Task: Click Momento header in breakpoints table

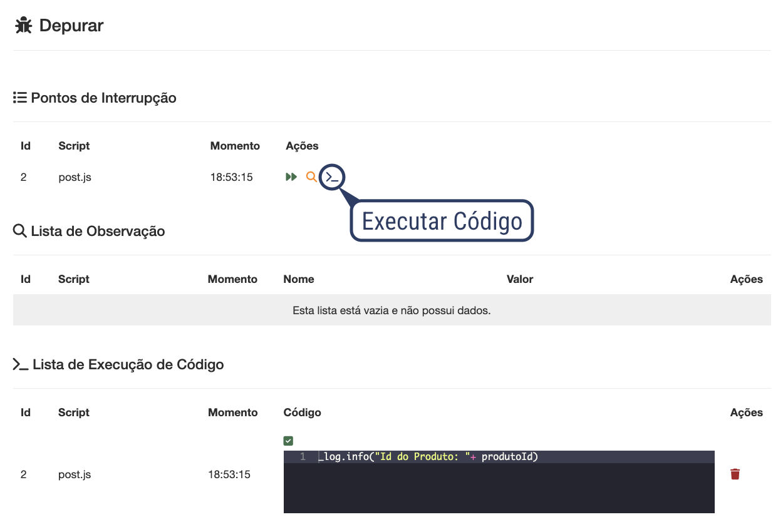Action: [x=235, y=146]
